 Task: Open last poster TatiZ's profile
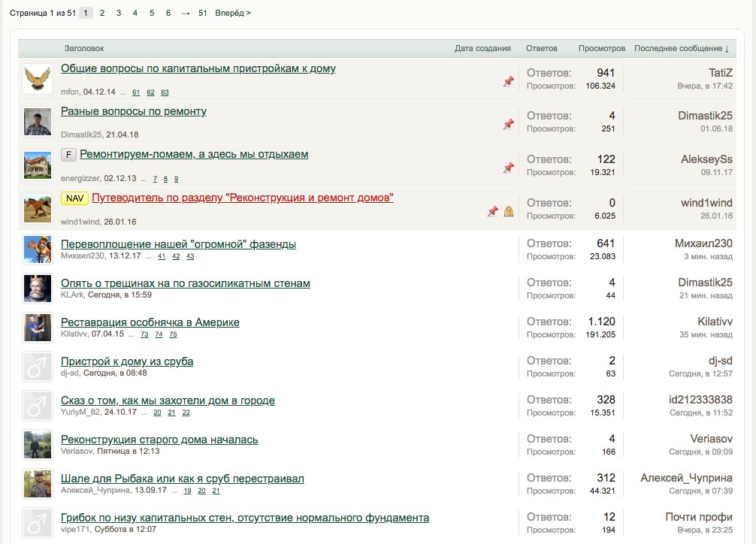point(720,73)
